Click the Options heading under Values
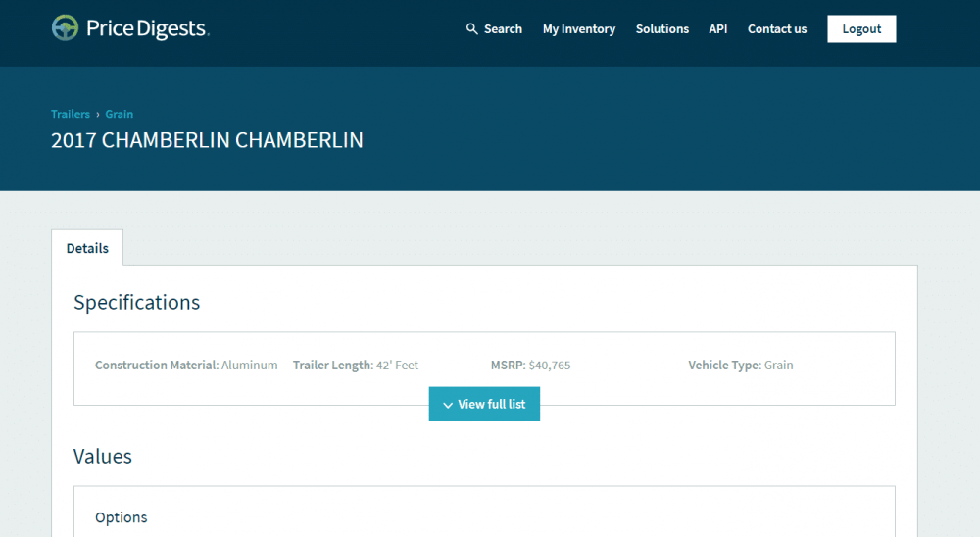Viewport: 980px width, 537px height. [122, 517]
